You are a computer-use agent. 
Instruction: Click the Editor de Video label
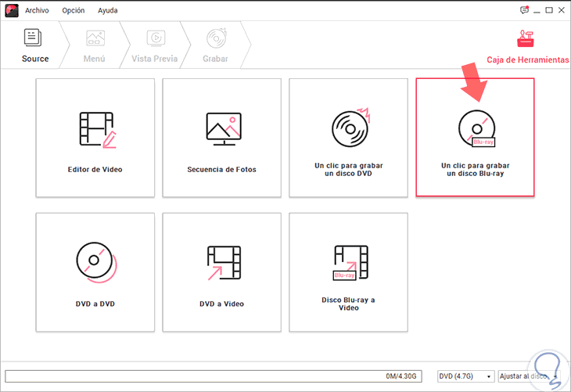[x=95, y=170]
